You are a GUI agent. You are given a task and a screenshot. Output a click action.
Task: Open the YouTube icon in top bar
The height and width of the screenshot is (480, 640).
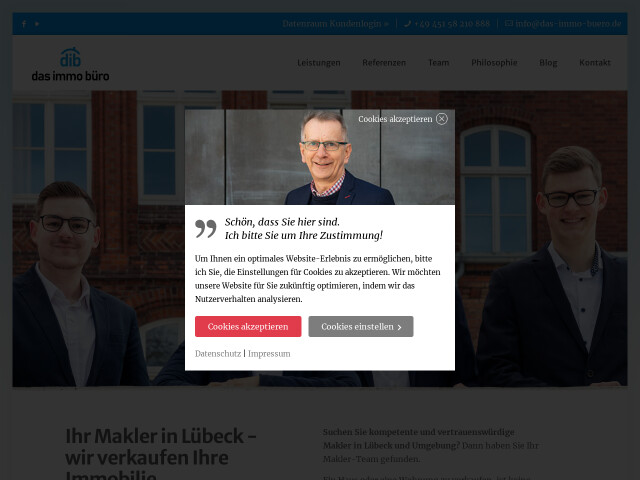tap(37, 24)
